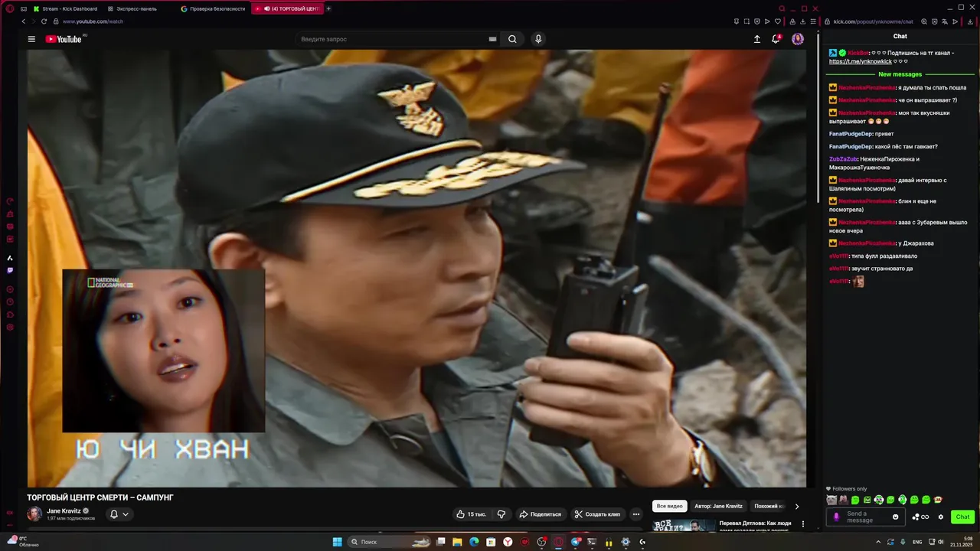The width and height of the screenshot is (980, 551).
Task: Click the Поделиться share button
Action: tap(540, 514)
